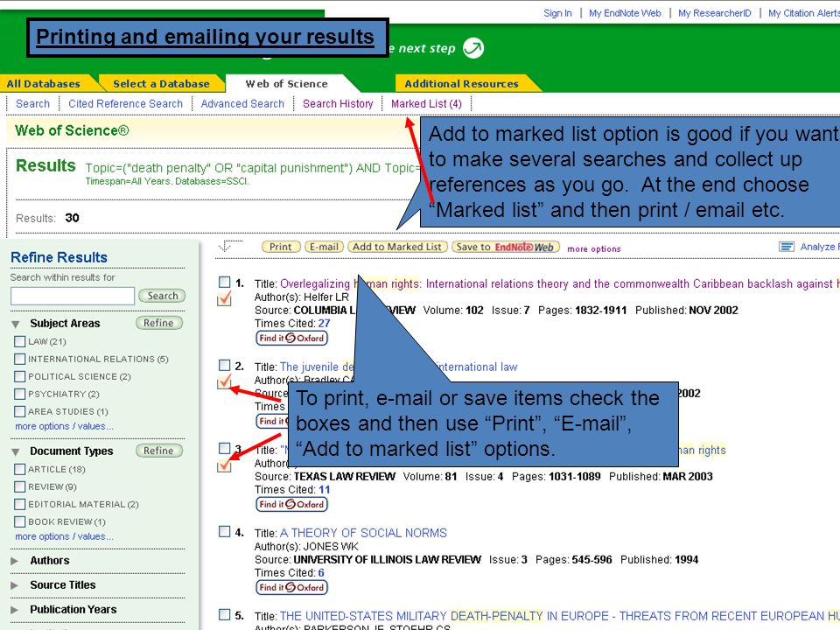
Task: Open the UNITED-STATES MILITARY DEATH-PENALTY title
Action: point(559,615)
